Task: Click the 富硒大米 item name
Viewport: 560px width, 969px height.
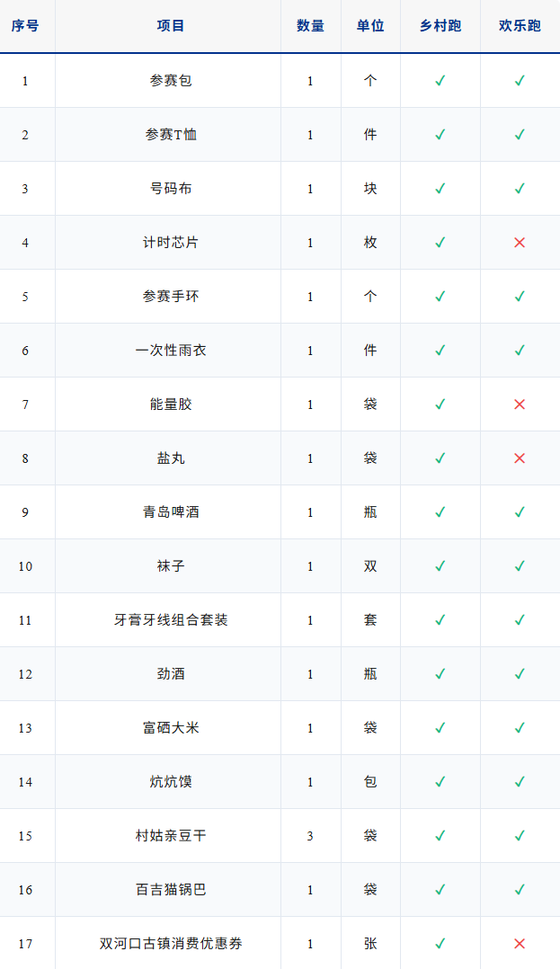Action: (x=171, y=728)
